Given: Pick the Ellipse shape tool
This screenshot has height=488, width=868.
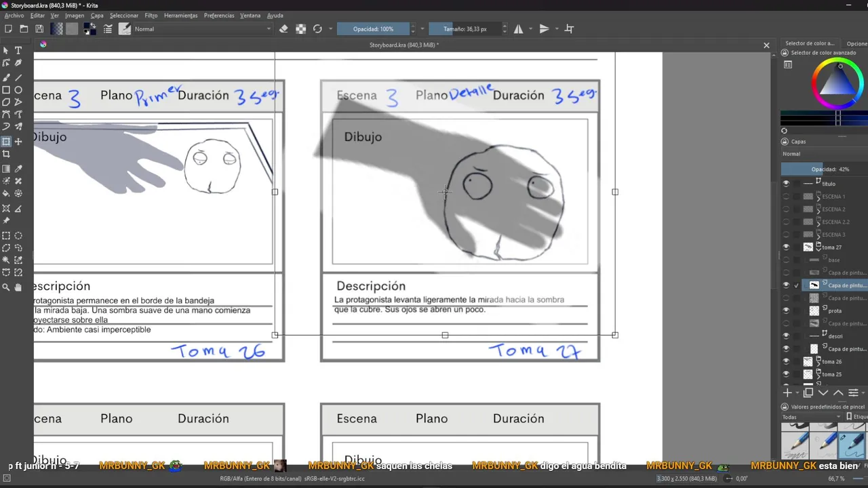Looking at the screenshot, I should [18, 89].
